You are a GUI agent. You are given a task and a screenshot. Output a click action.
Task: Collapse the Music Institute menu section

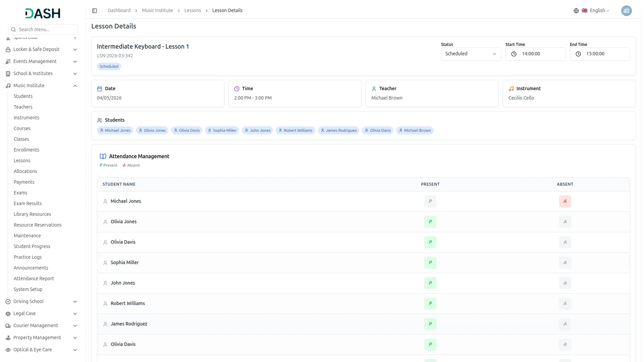click(75, 86)
